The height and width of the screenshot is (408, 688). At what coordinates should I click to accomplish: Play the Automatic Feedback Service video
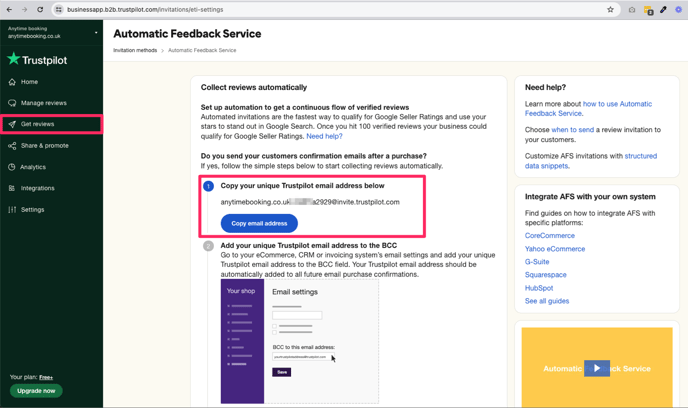597,368
